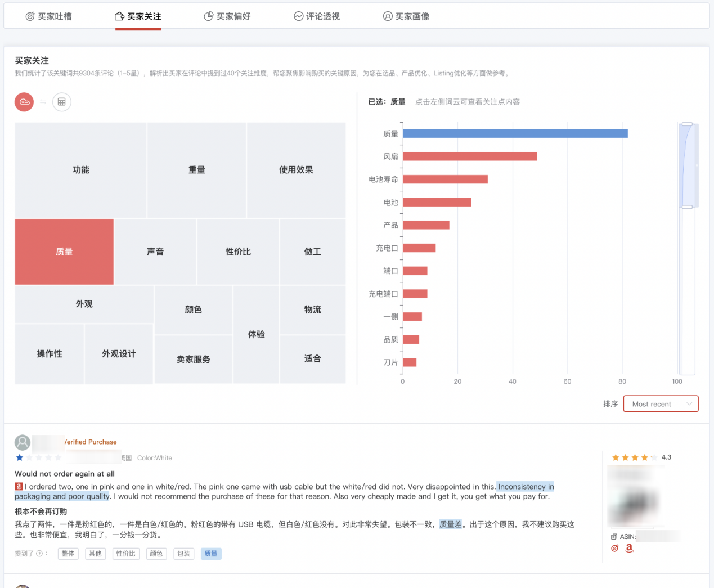Click the 已选: 质量 label
714x588 pixels.
[x=387, y=102]
